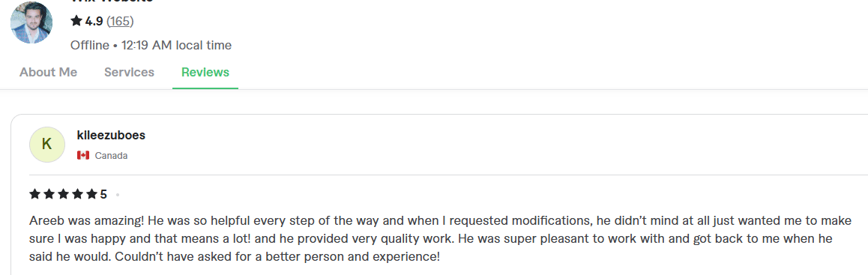The height and width of the screenshot is (275, 868).
Task: Open the seller's profile photo
Action: coord(31,22)
